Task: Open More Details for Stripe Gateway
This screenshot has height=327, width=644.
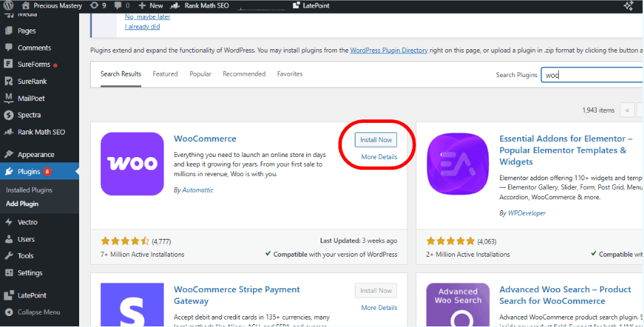Action: click(379, 308)
